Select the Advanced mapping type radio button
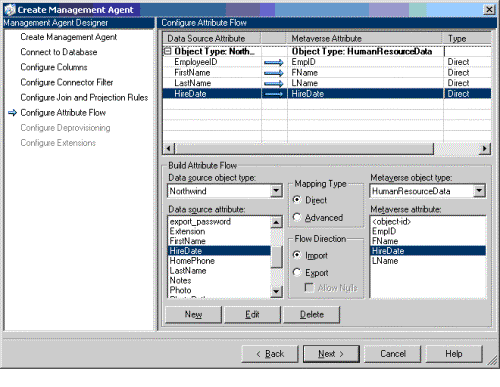Image resolution: width=500 pixels, height=387 pixels. (x=297, y=217)
